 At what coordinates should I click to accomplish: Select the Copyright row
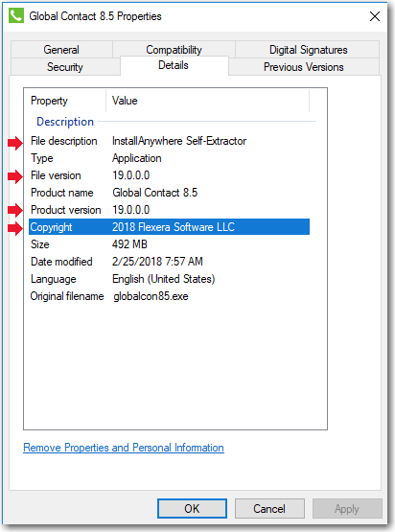pyautogui.click(x=170, y=227)
